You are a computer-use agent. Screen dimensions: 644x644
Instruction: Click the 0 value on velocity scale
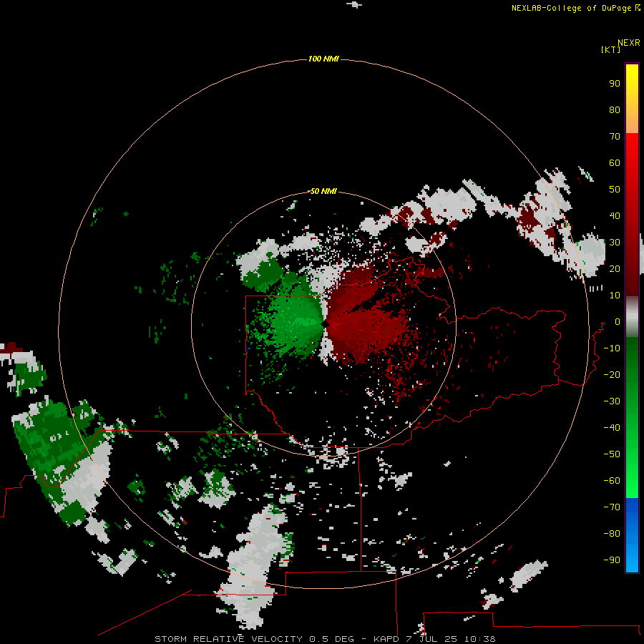pyautogui.click(x=618, y=322)
